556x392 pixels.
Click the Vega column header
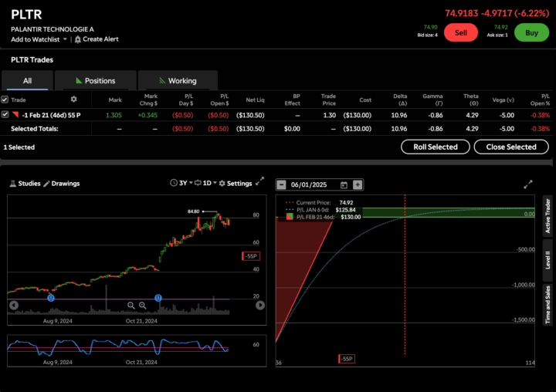pyautogui.click(x=503, y=100)
